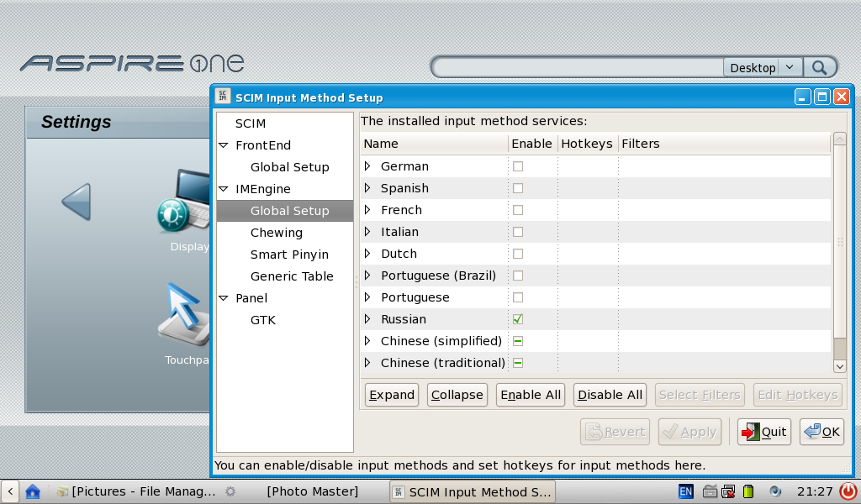Image resolution: width=861 pixels, height=504 pixels.
Task: Expand the Spanish row
Action: (368, 188)
